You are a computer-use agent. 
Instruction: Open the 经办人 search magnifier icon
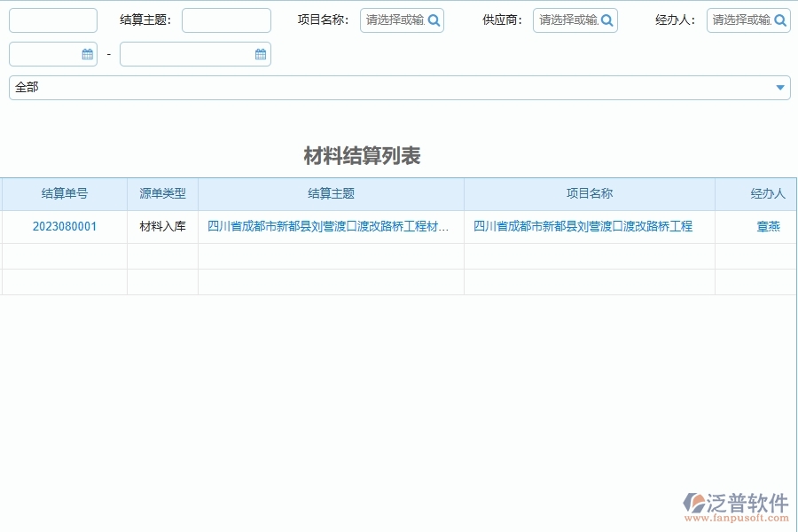click(x=780, y=20)
